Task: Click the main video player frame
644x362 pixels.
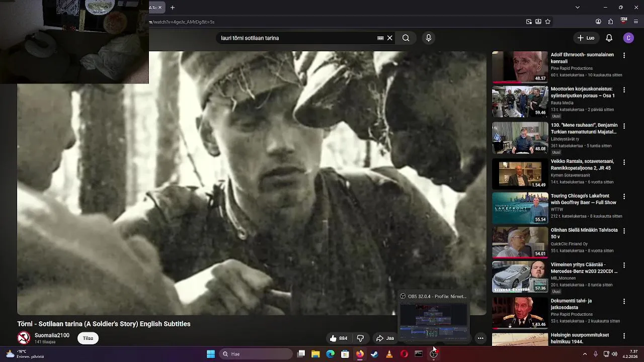Action: click(252, 183)
